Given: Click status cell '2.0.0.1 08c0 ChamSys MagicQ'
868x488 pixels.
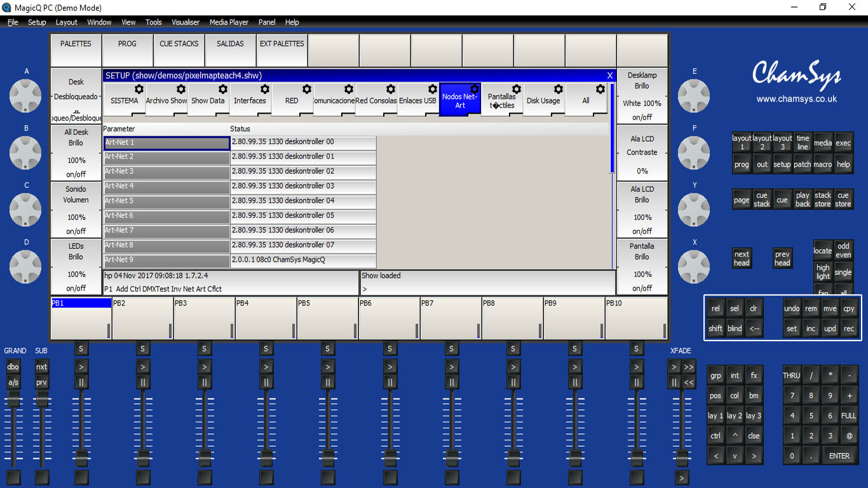Looking at the screenshot, I should click(x=303, y=261).
